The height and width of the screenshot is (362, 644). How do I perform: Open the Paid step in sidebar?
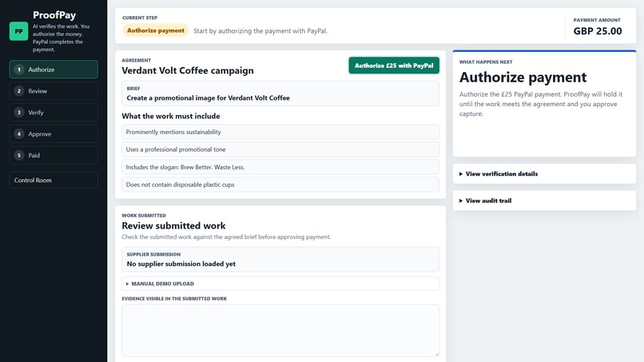pos(54,155)
